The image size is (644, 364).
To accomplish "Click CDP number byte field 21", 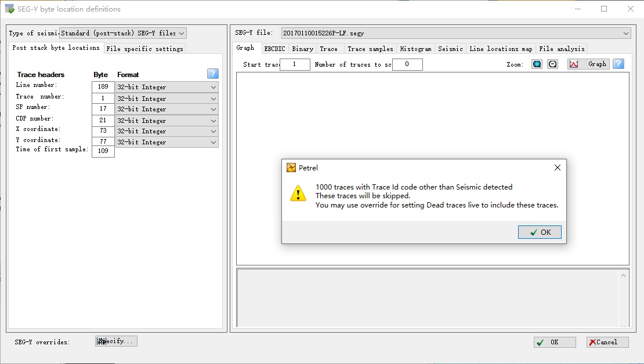I will click(103, 120).
